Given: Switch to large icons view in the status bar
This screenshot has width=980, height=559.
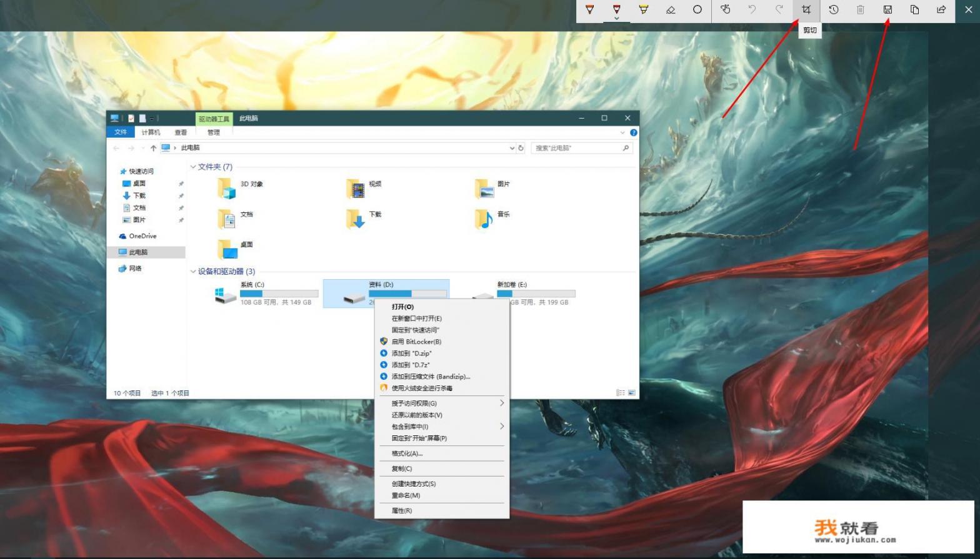Looking at the screenshot, I should point(631,393).
